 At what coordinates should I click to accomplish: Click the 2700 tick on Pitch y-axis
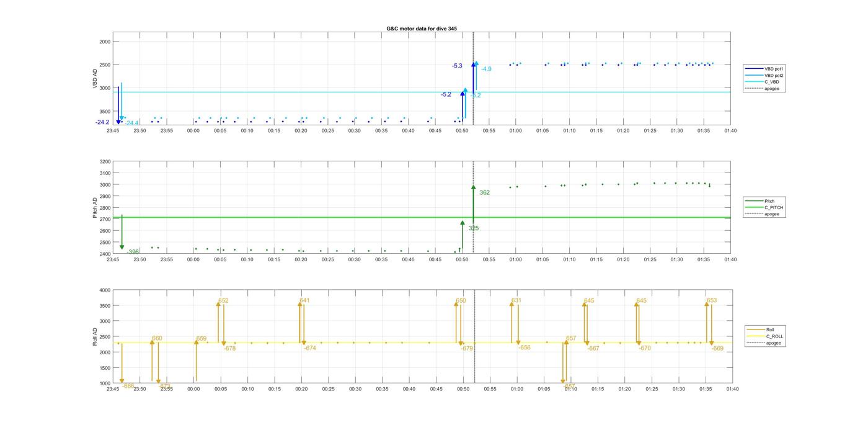105,219
